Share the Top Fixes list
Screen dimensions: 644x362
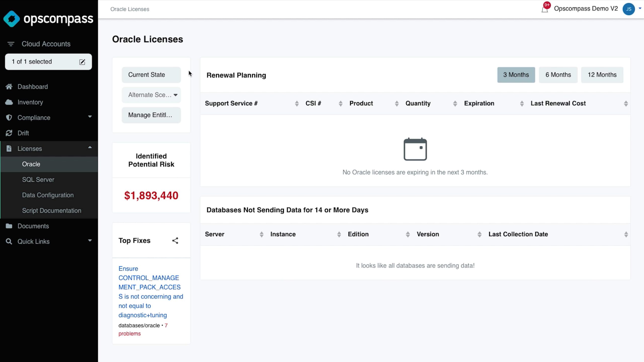[175, 241]
